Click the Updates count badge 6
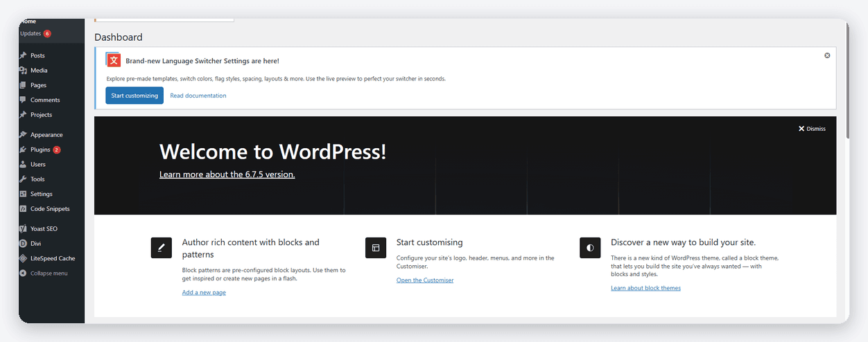This screenshot has height=342, width=868. pos(47,33)
